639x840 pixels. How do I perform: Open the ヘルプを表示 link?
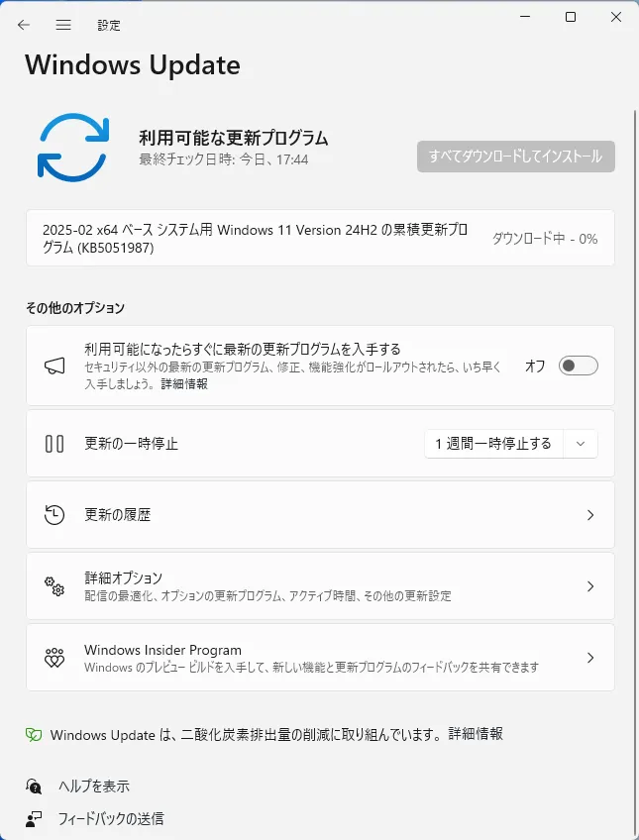94,787
